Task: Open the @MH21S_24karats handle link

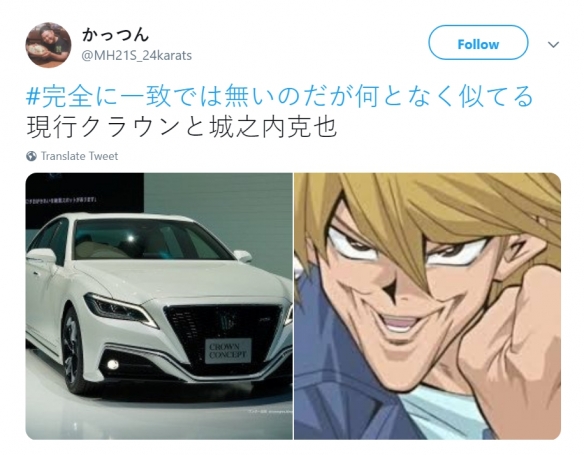Action: tap(136, 56)
